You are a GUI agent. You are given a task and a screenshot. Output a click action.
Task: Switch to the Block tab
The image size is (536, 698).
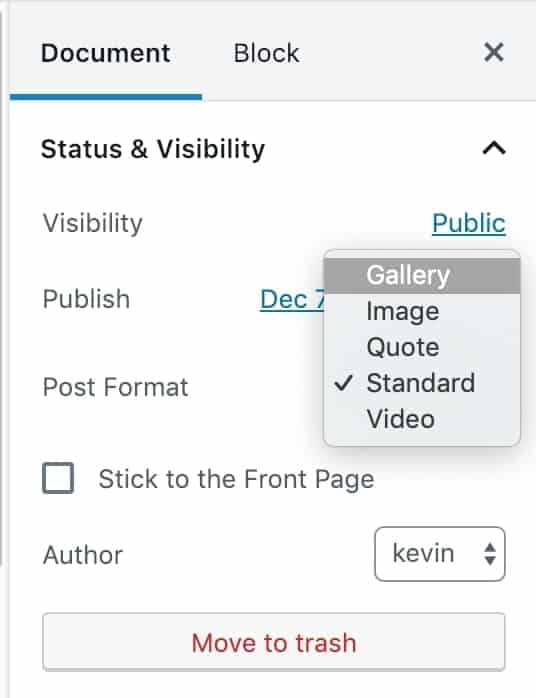tap(266, 53)
